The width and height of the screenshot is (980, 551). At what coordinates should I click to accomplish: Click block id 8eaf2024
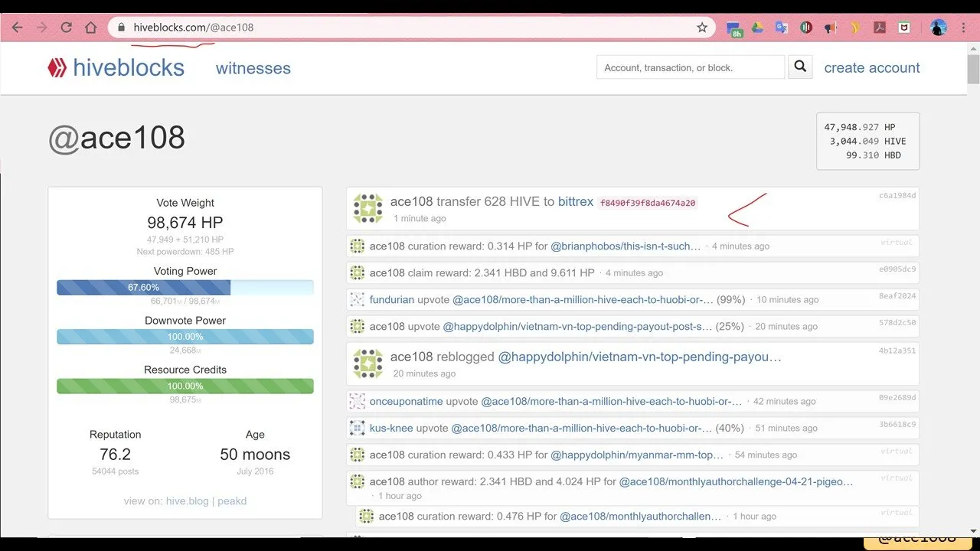[897, 296]
